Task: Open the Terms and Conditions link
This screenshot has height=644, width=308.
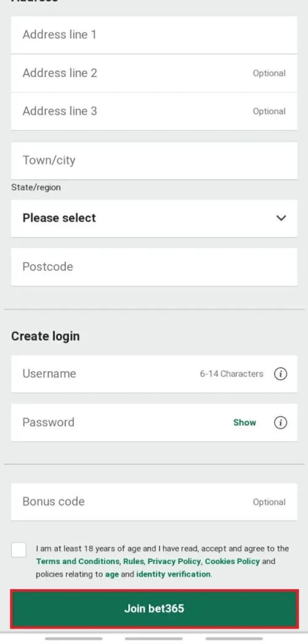Action: click(x=78, y=561)
